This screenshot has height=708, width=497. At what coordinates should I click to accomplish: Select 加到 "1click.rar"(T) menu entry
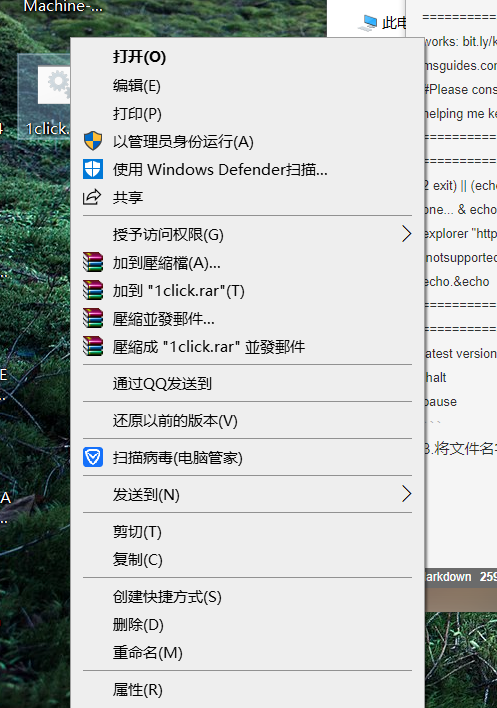247,290
